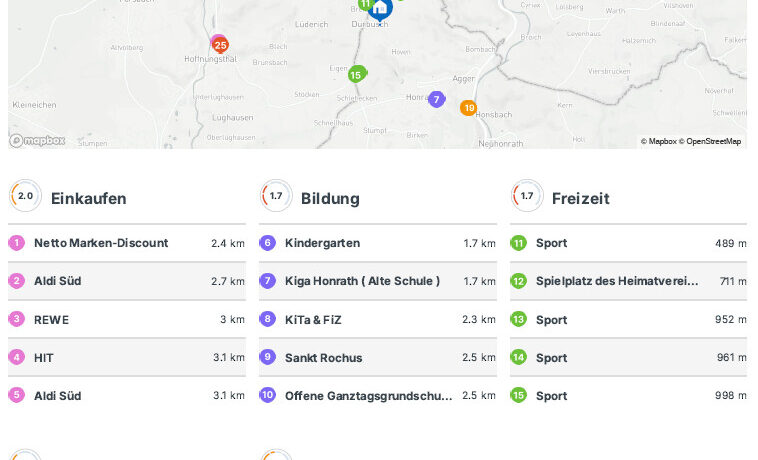
Task: Select purple map marker 7
Action: tap(436, 99)
